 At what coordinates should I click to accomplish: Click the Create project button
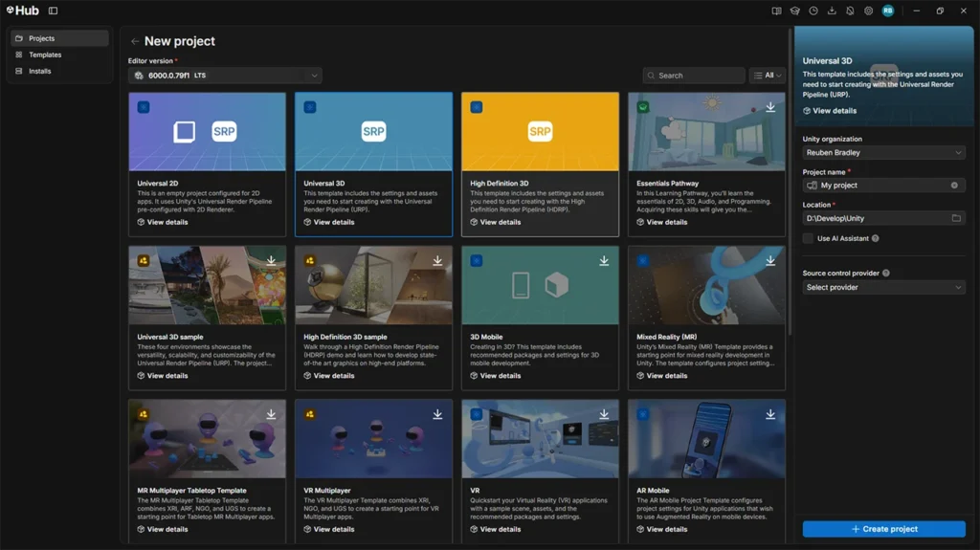[883, 529]
